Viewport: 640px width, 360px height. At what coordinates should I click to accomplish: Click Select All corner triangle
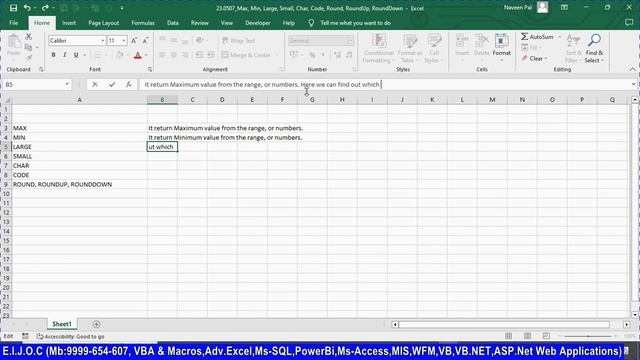click(6, 100)
